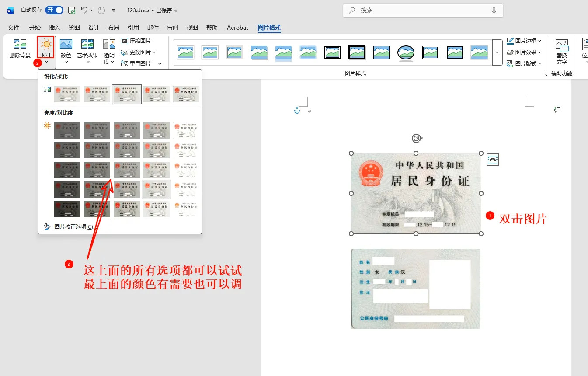Click the microphone icon in search box
588x376 pixels.
click(x=494, y=10)
